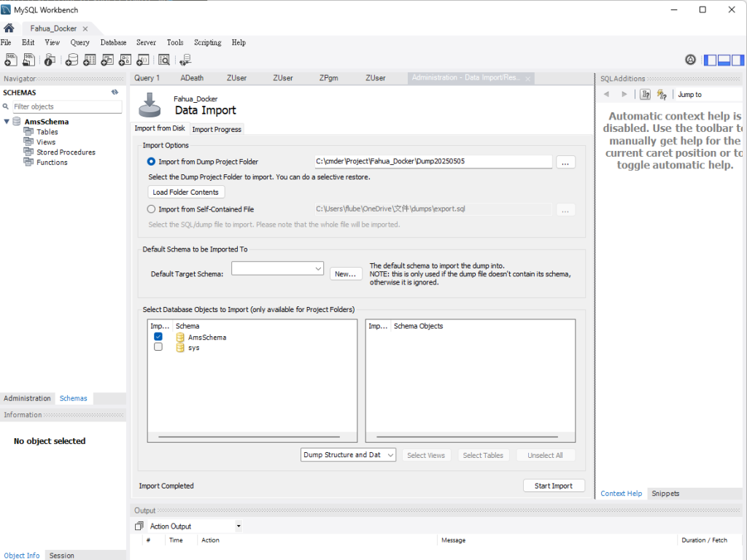Viewport: 747px width, 560px height.
Task: Open the Scripting menu
Action: (208, 42)
